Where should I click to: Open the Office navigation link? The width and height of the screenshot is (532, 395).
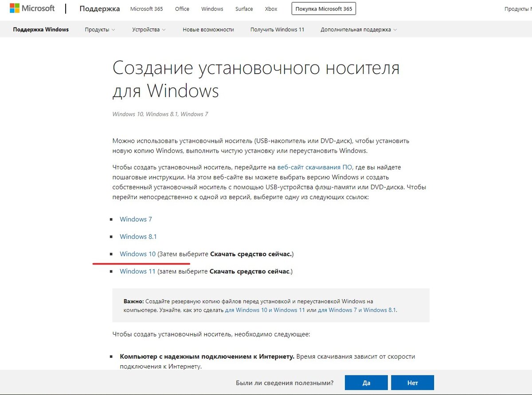pyautogui.click(x=182, y=9)
